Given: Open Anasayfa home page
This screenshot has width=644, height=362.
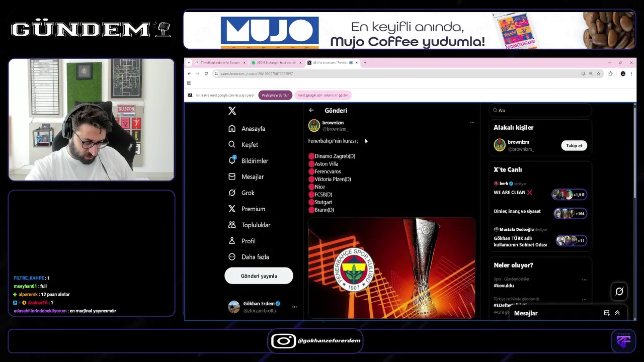Looking at the screenshot, I should click(x=247, y=129).
